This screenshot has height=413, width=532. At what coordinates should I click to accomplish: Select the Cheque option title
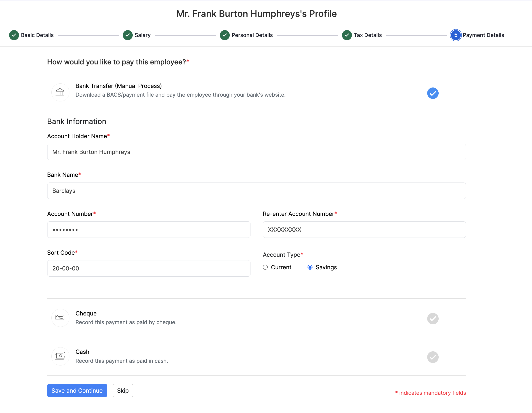coord(86,313)
